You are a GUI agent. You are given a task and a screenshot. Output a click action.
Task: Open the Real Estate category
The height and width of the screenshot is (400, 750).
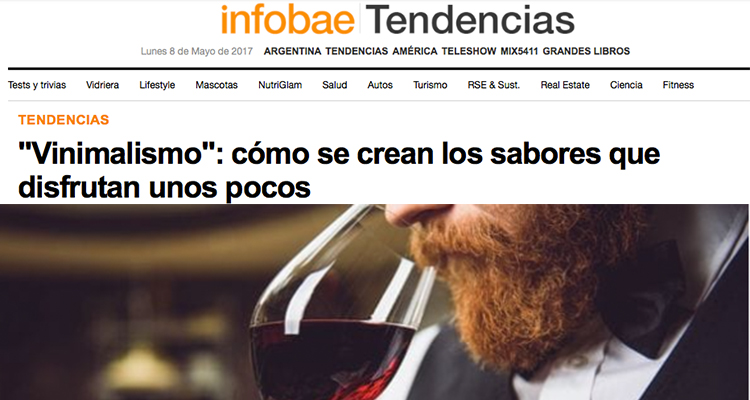[565, 85]
